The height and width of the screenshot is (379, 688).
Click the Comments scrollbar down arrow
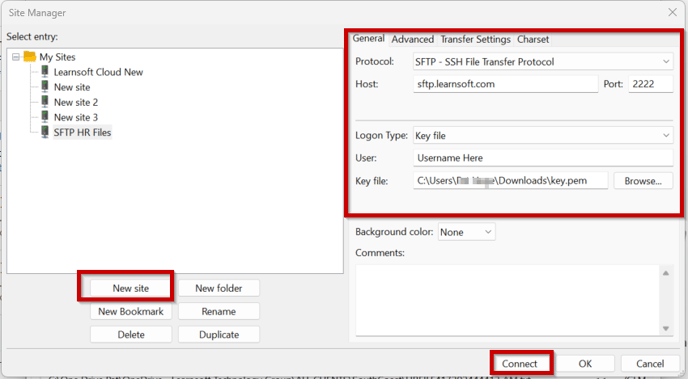point(666,328)
